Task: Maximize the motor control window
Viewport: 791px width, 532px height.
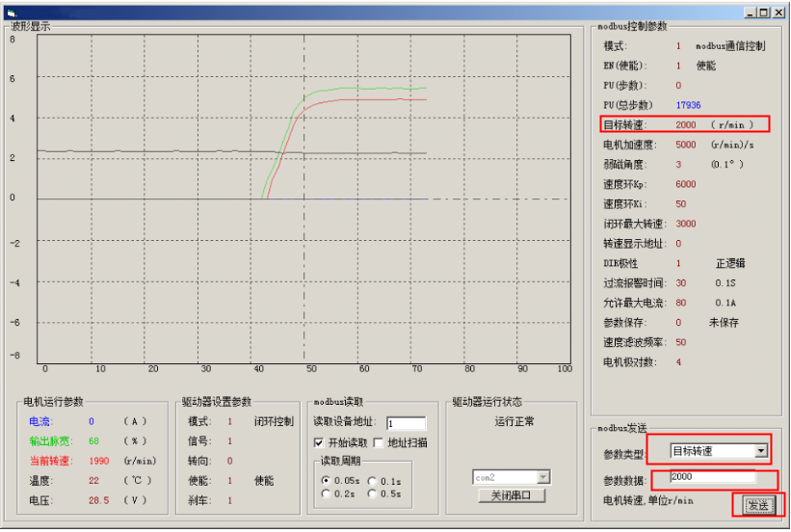Action: [763, 13]
